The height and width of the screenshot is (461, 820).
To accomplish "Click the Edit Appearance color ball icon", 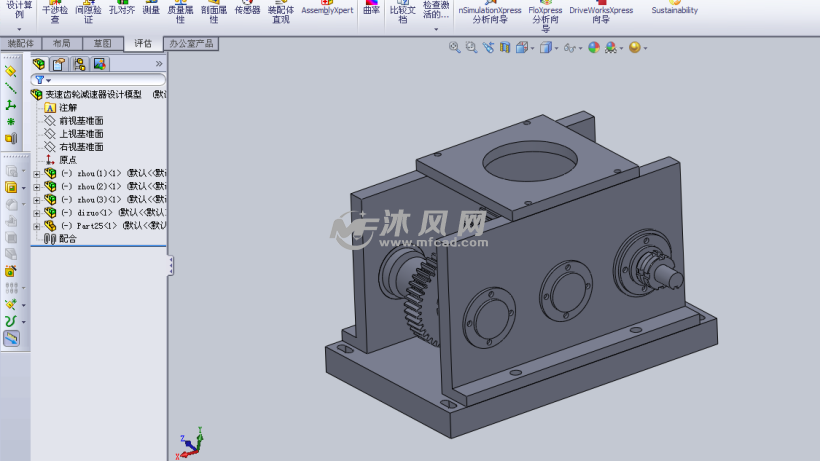I will tap(594, 47).
